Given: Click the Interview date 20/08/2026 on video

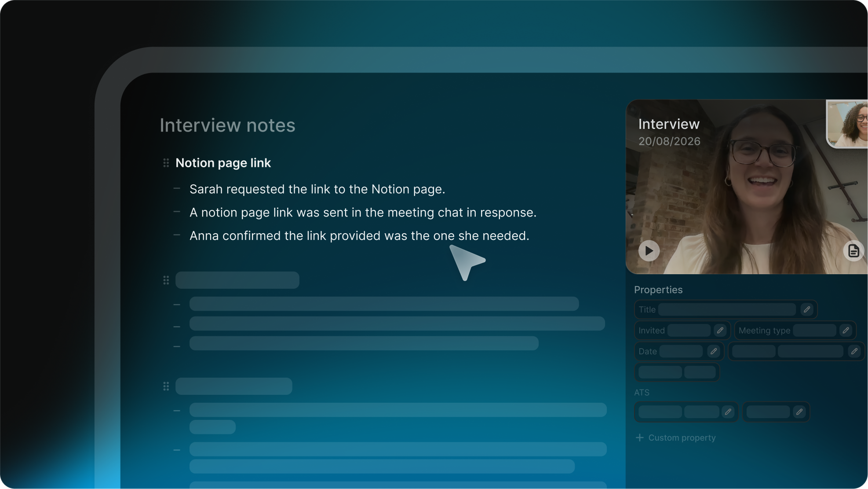Looking at the screenshot, I should point(669,141).
